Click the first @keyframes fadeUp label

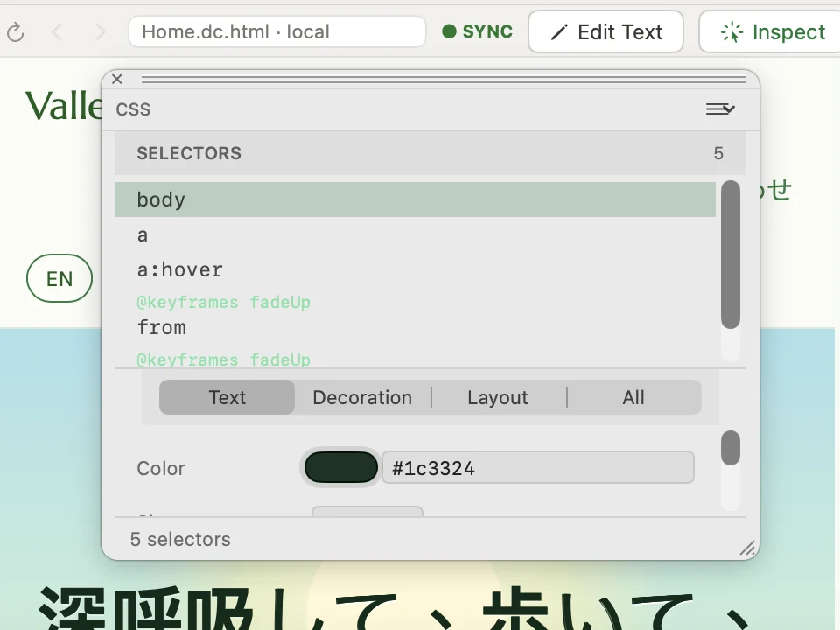(223, 302)
